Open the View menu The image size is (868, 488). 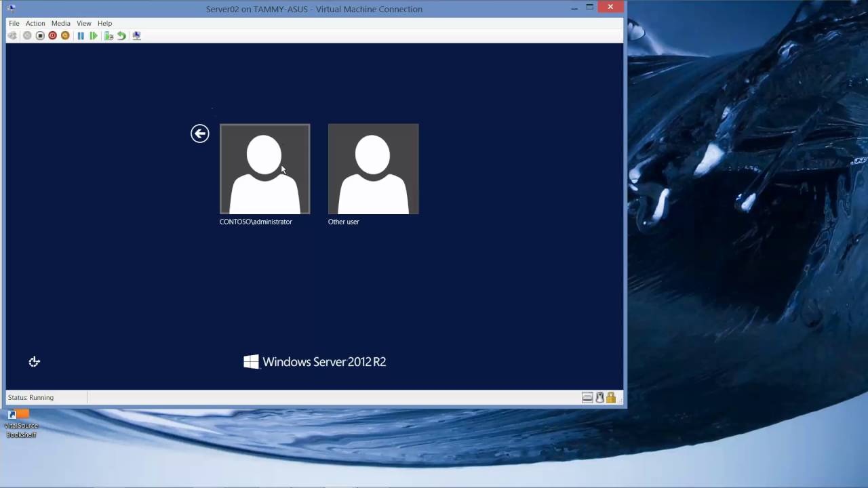[84, 23]
